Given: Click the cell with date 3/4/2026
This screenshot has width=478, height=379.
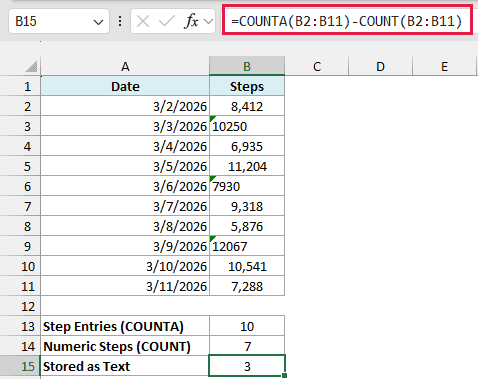Looking at the screenshot, I should pos(125,146).
